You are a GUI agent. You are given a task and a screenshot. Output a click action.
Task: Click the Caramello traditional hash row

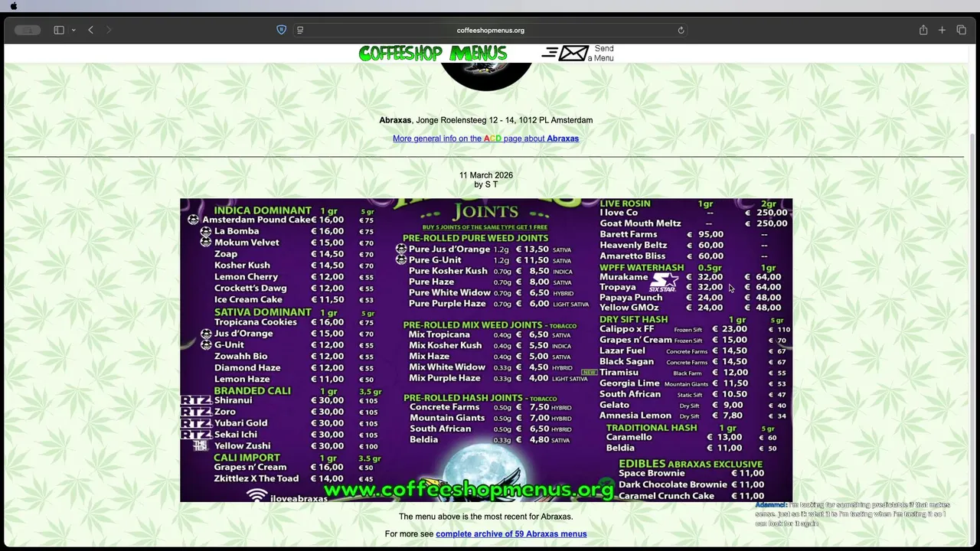692,438
